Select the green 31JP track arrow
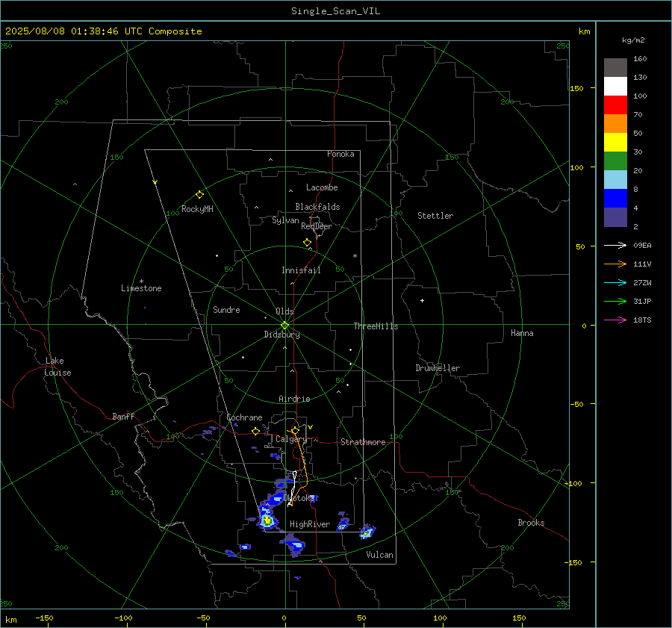Image resolution: width=672 pixels, height=628 pixels. 615,302
